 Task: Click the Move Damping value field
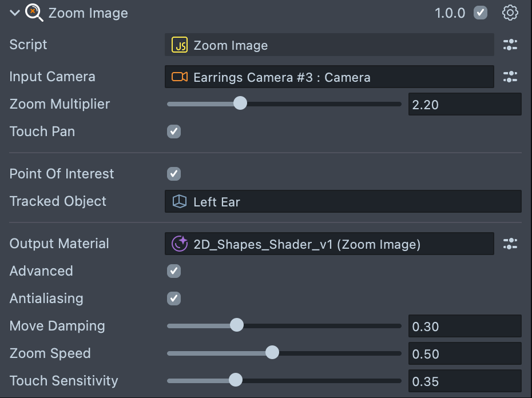point(464,327)
